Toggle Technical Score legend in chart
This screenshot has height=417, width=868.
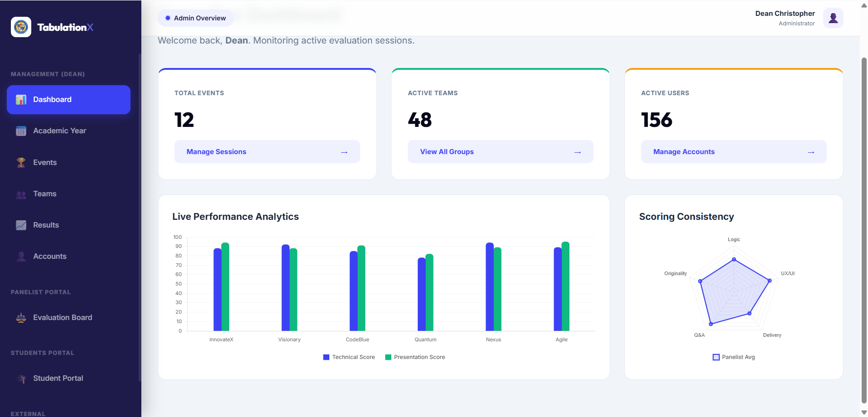(349, 357)
